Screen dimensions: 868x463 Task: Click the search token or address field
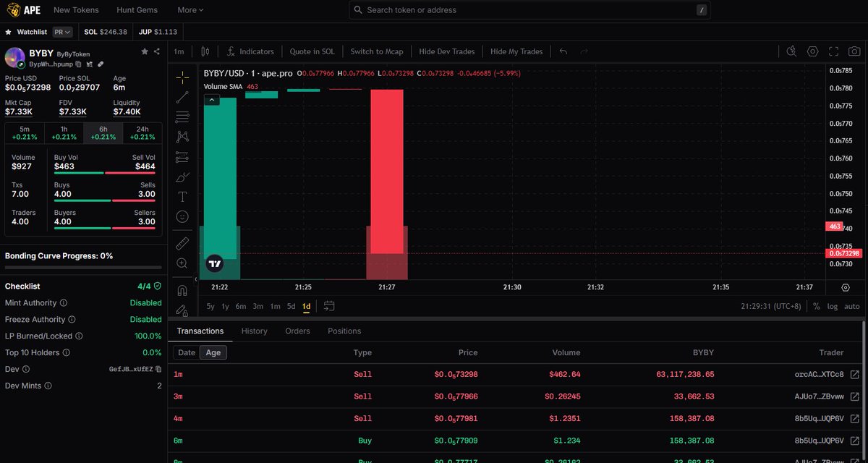(x=530, y=10)
